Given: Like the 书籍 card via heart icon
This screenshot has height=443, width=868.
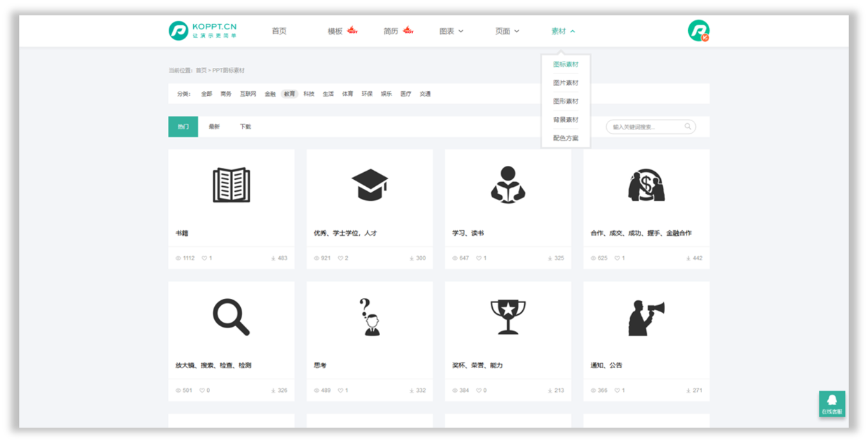Looking at the screenshot, I should pos(204,258).
